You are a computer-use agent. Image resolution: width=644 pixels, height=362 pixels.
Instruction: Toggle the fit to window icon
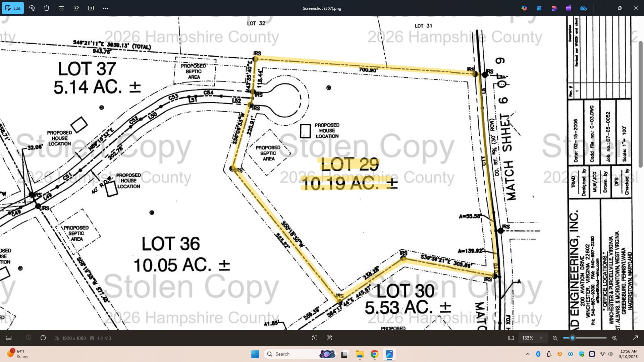(511, 338)
